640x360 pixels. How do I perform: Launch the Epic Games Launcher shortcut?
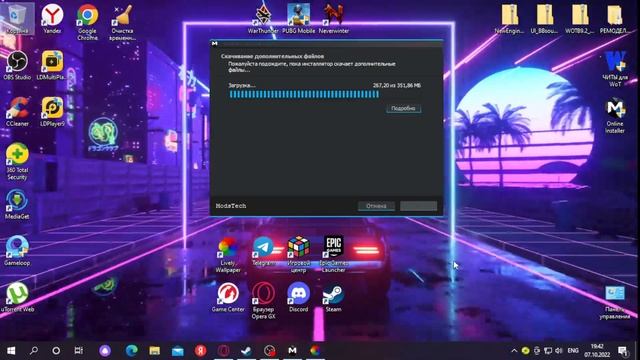click(x=333, y=254)
